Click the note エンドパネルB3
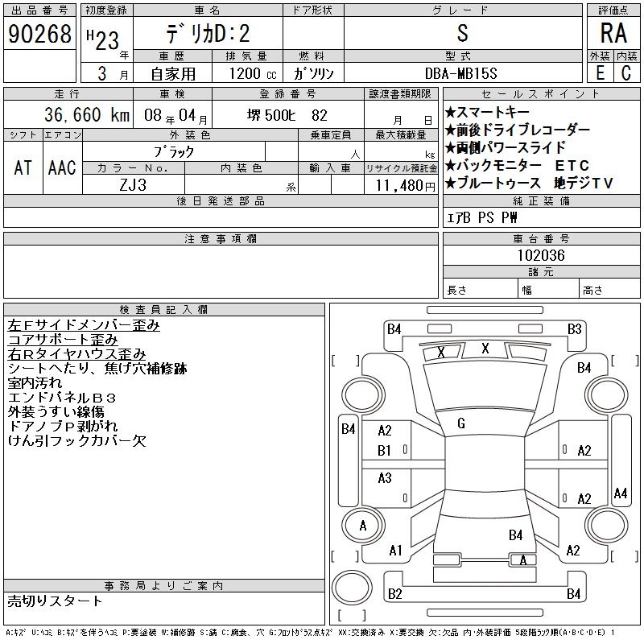This screenshot has width=644, height=644. tap(62, 398)
